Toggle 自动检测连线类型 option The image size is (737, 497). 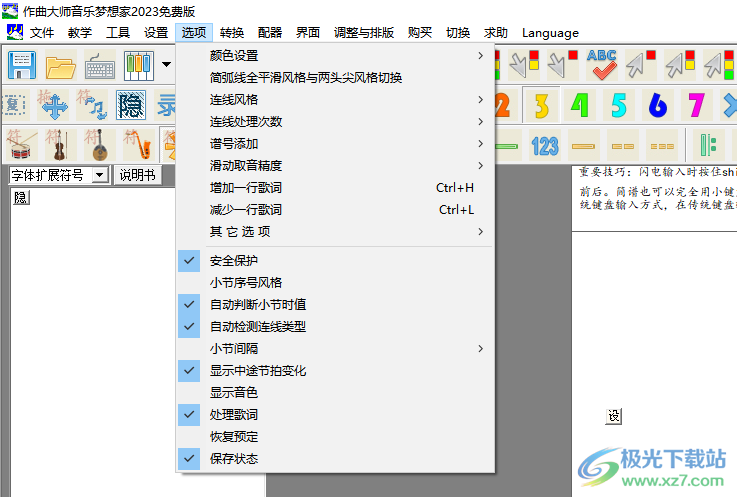coord(335,327)
